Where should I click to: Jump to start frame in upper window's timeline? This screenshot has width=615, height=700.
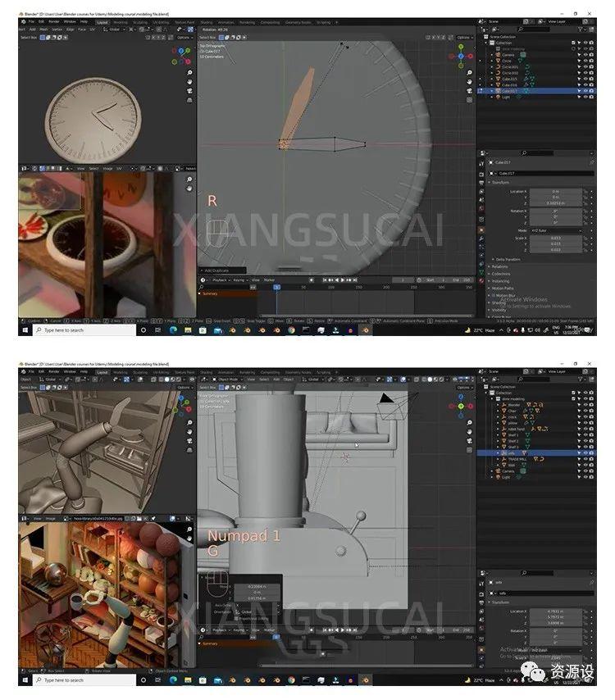tap(326, 280)
